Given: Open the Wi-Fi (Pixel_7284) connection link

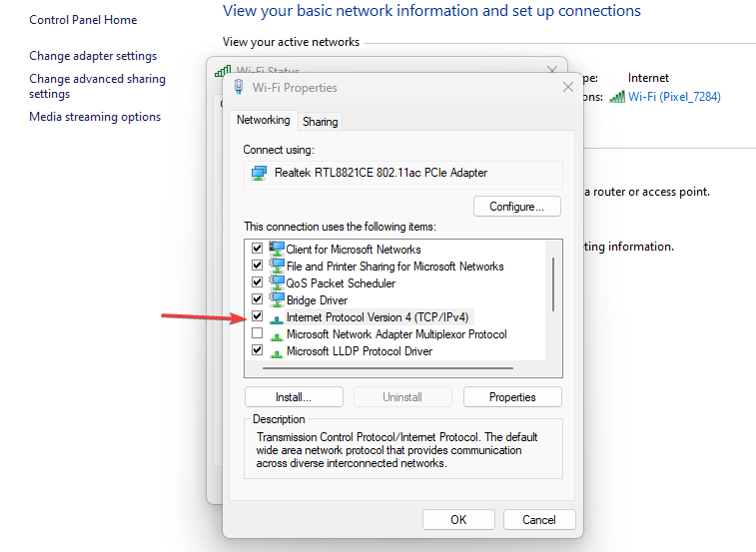Looking at the screenshot, I should tap(674, 97).
